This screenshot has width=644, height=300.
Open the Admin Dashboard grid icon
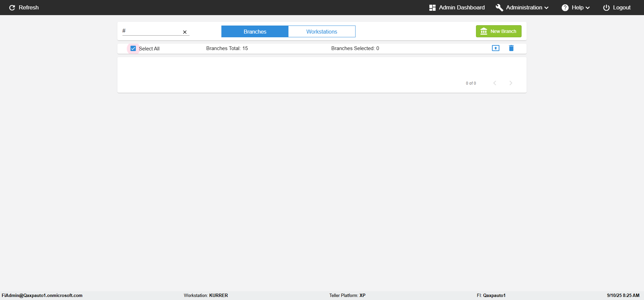tap(432, 8)
